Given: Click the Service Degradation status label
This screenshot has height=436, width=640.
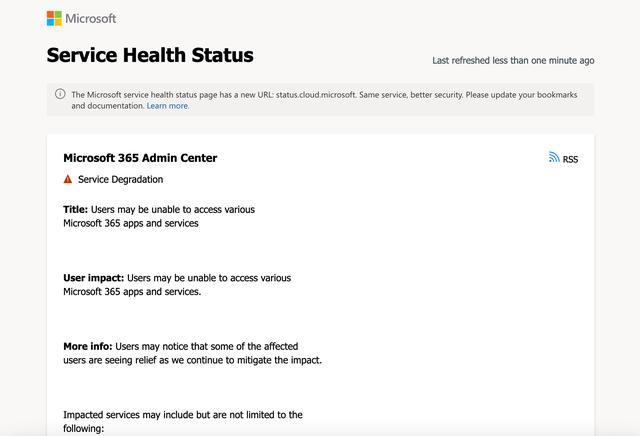Looking at the screenshot, I should (120, 180).
